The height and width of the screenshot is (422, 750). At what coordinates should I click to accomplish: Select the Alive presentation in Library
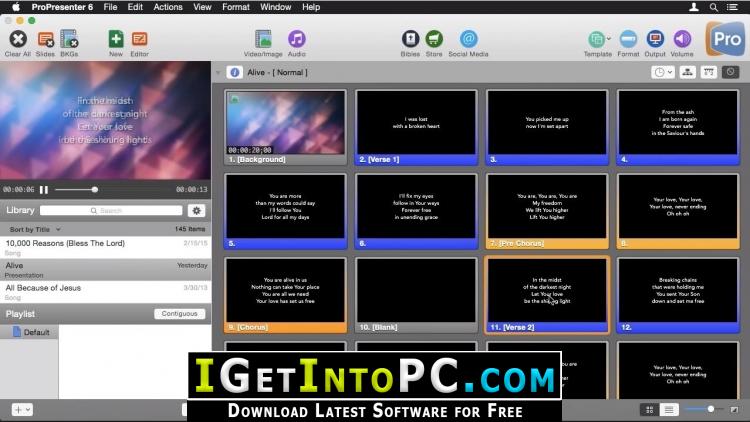[105, 270]
